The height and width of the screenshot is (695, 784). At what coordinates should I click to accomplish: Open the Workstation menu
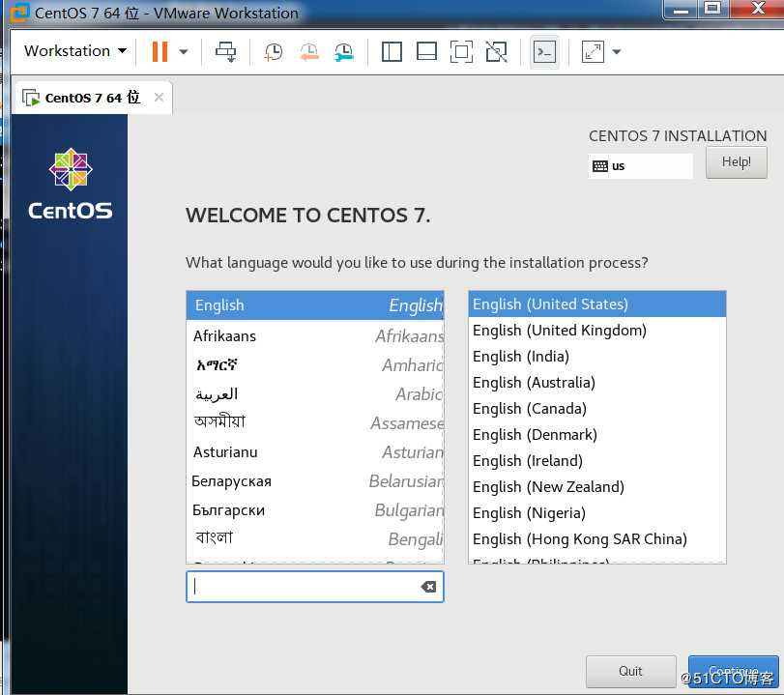75,51
